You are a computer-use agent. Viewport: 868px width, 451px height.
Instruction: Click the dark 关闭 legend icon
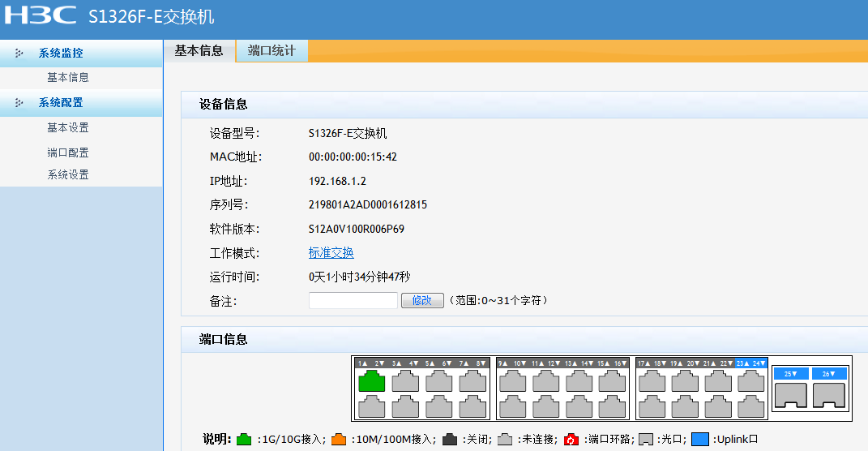(x=450, y=440)
